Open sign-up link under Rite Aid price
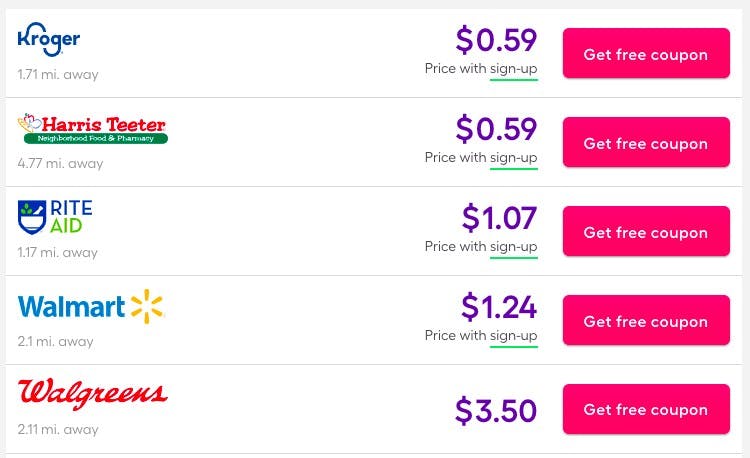Screen dimensions: 750x458 click(x=513, y=247)
